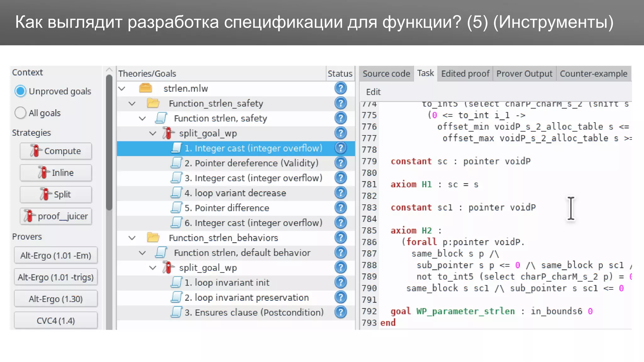This screenshot has width=644, height=362.
Task: Open the Edit menu
Action: 373,92
